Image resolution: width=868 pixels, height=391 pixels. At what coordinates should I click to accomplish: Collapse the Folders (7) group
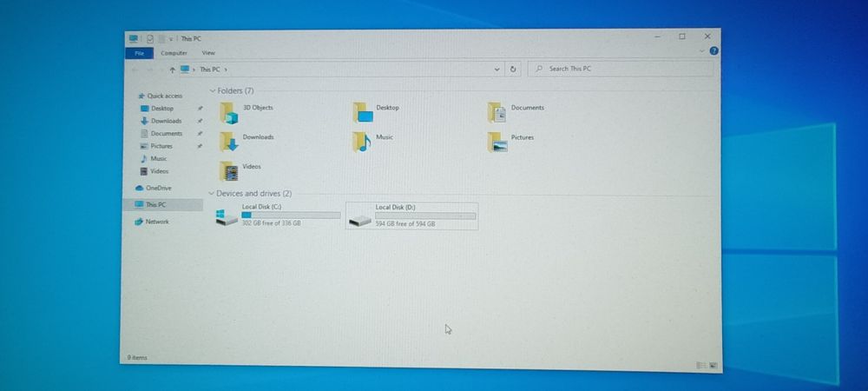pyautogui.click(x=212, y=91)
